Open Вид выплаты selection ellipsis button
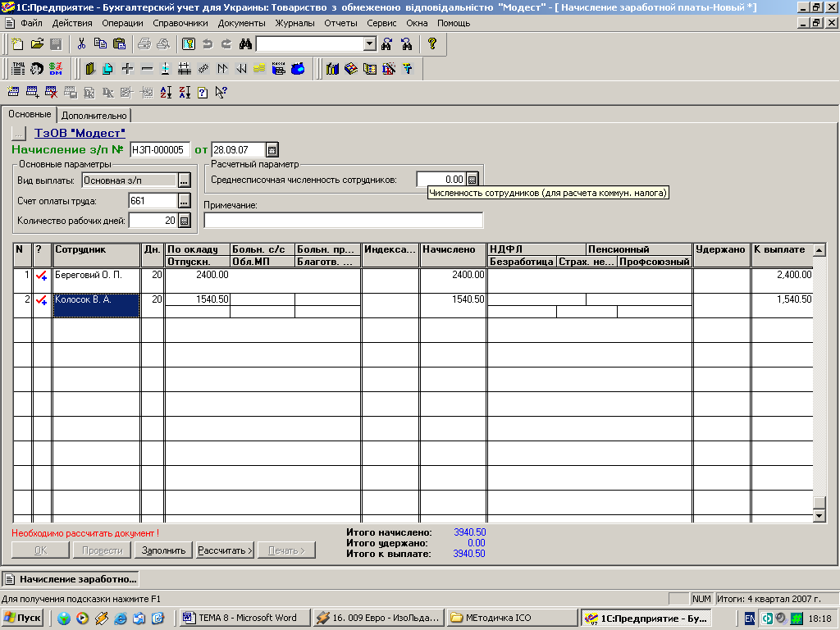Image resolution: width=840 pixels, height=630 pixels. click(184, 180)
